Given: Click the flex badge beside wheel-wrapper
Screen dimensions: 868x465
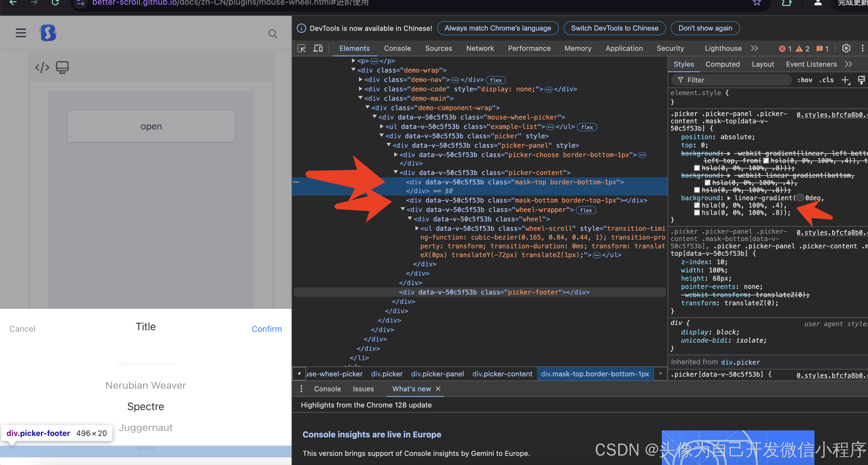Looking at the screenshot, I should tap(586, 210).
